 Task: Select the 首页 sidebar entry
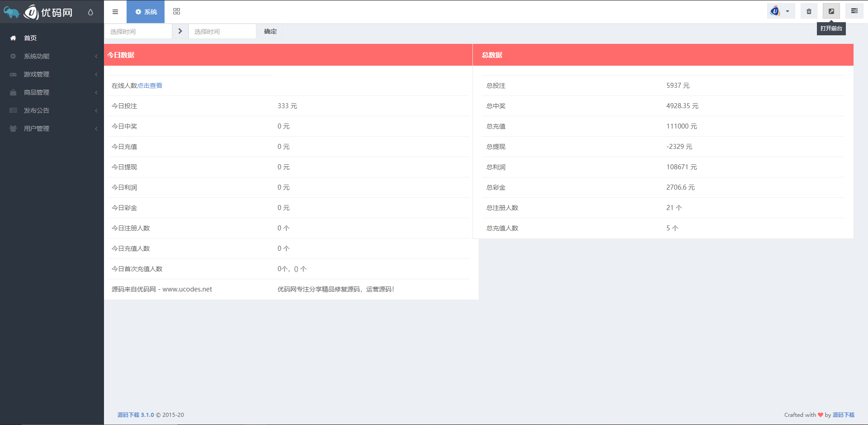point(30,38)
